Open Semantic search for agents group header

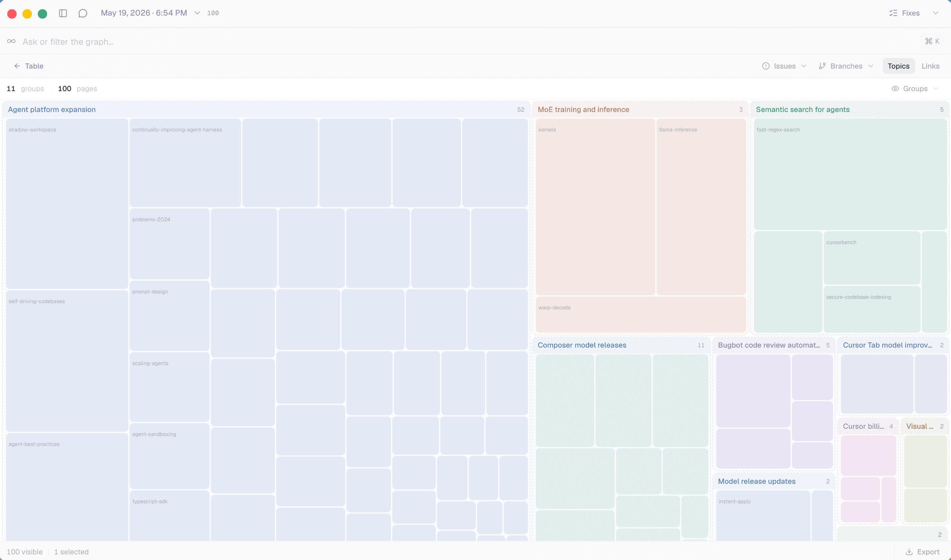coord(850,109)
